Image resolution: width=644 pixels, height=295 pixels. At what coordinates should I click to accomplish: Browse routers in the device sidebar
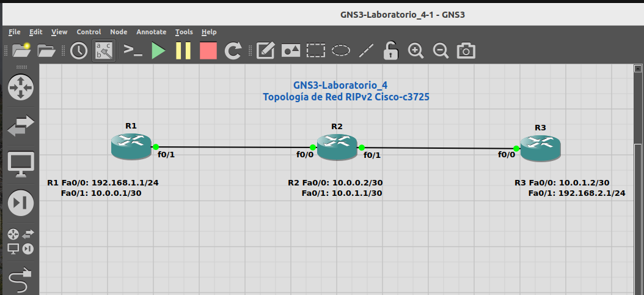[x=21, y=88]
